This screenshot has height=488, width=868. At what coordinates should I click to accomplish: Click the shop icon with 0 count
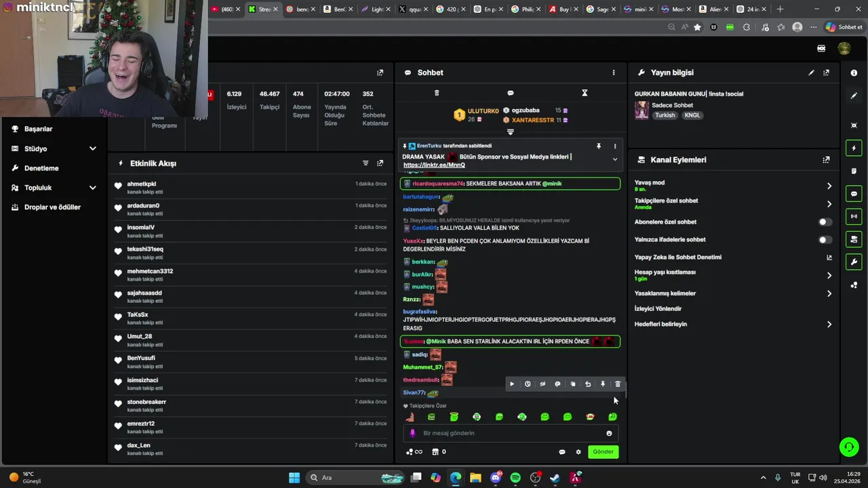(439, 452)
